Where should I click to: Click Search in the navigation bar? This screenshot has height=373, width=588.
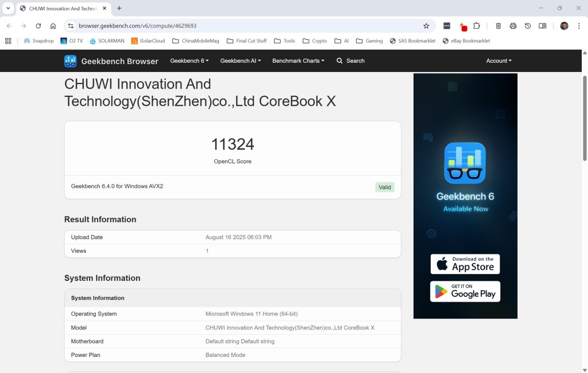[350, 61]
